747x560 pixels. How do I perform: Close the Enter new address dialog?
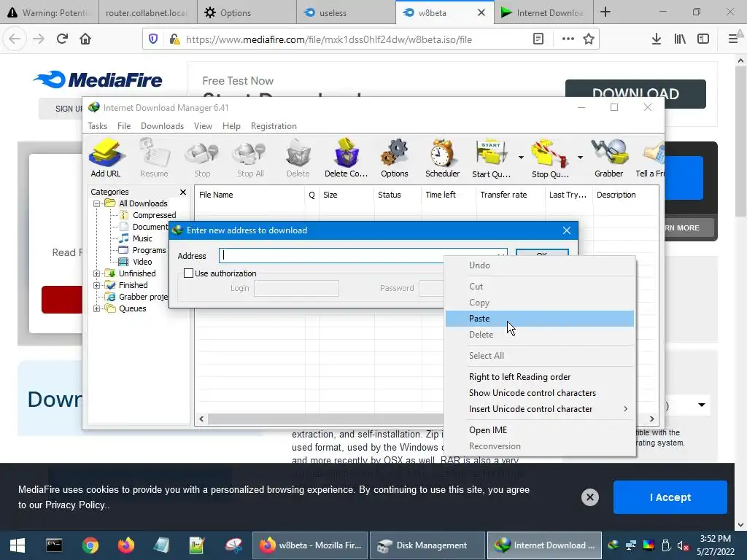[566, 230]
